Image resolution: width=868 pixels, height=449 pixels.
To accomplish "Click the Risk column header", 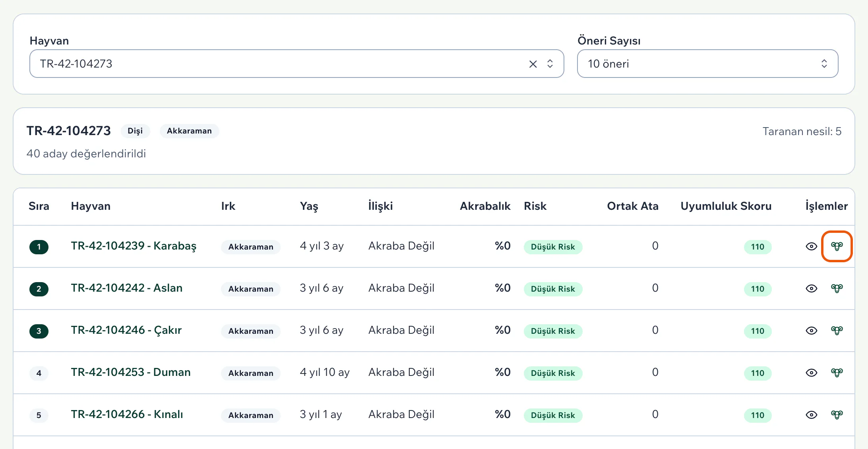I will pos(535,206).
